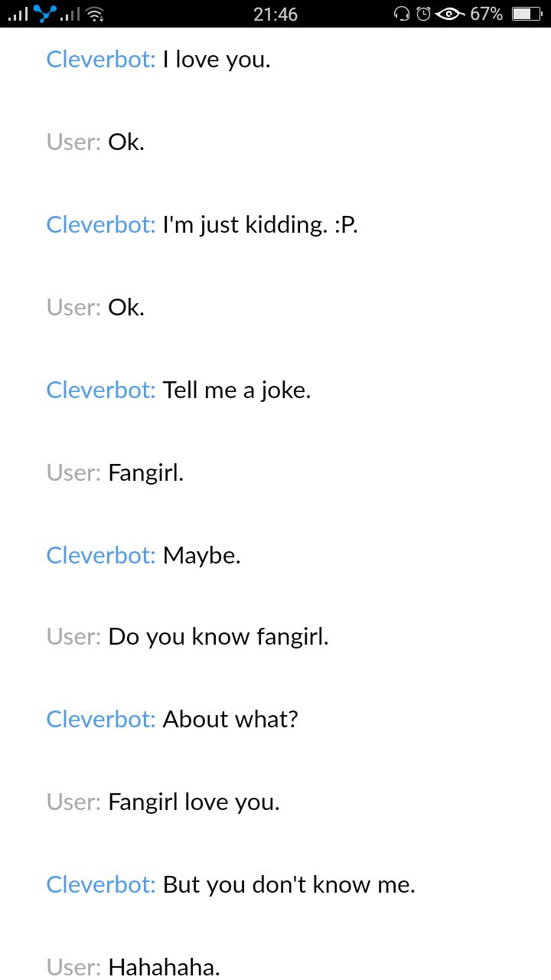Tap "But you don't know me." message
Screen dimensions: 551x980
click(289, 885)
